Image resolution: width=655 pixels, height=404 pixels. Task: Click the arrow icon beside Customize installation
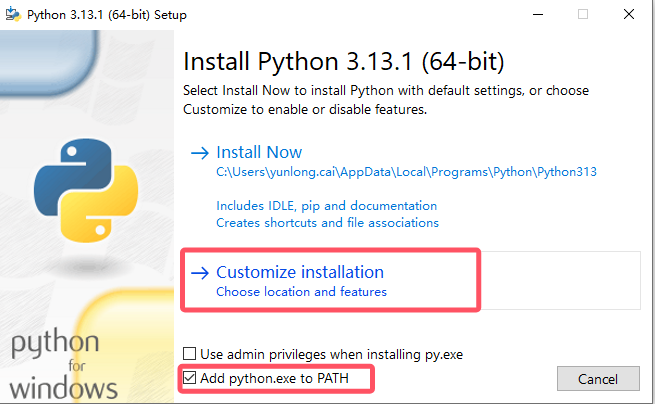click(x=199, y=272)
